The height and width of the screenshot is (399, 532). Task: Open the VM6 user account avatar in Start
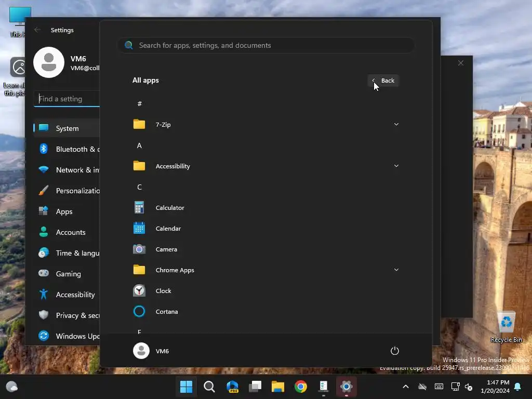(x=141, y=351)
